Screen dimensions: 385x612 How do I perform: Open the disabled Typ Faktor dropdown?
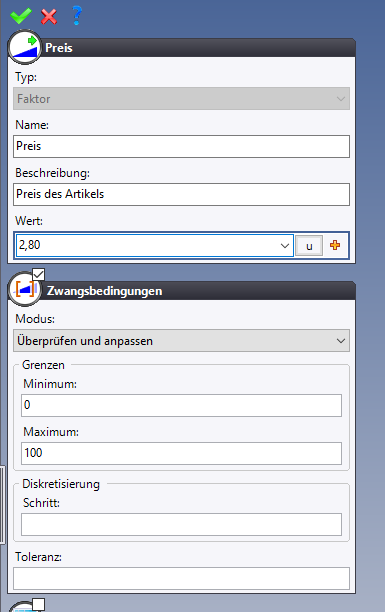(x=181, y=98)
